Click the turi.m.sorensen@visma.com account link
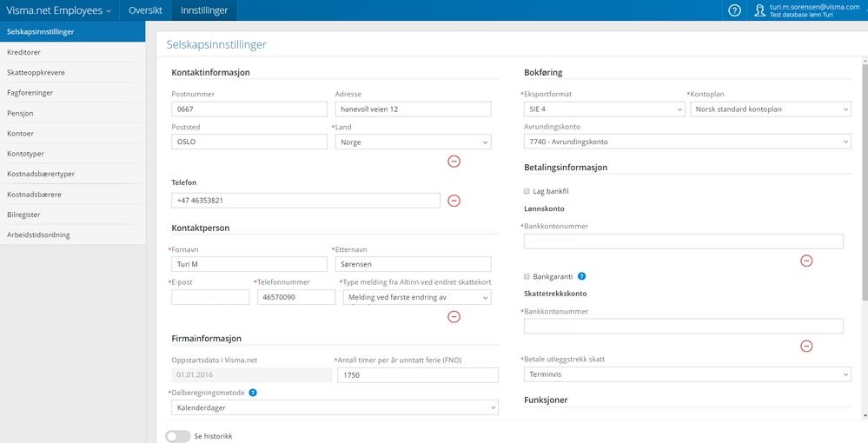The height and width of the screenshot is (443, 868). click(x=814, y=7)
